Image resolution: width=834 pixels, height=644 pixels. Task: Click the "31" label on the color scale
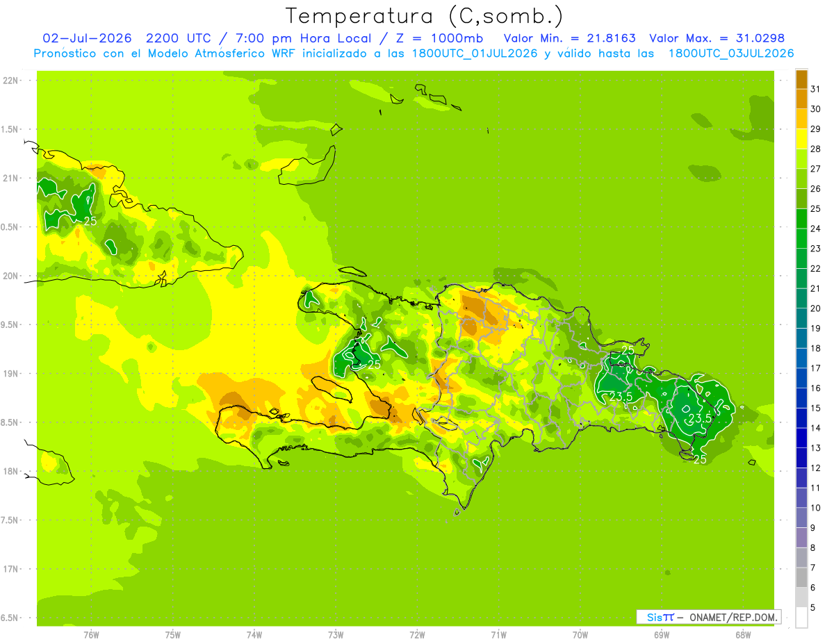(816, 89)
